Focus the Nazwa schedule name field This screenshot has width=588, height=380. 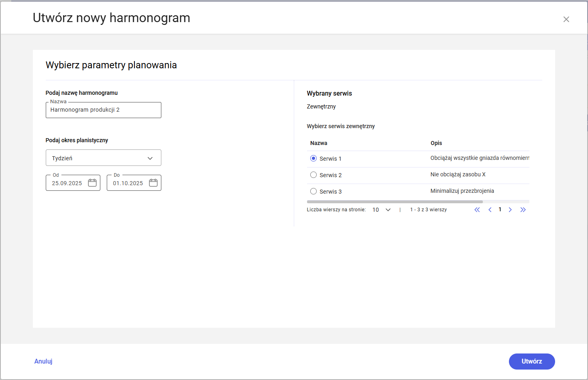(104, 110)
